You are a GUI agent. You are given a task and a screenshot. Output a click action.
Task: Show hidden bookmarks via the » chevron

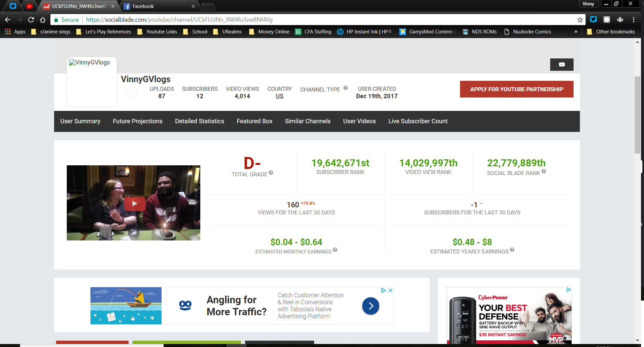[x=576, y=32]
